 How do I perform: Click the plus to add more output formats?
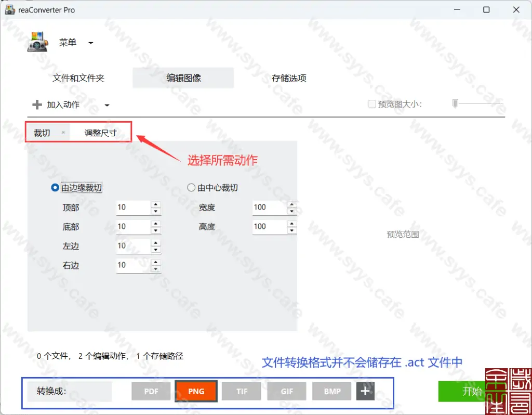click(x=365, y=391)
